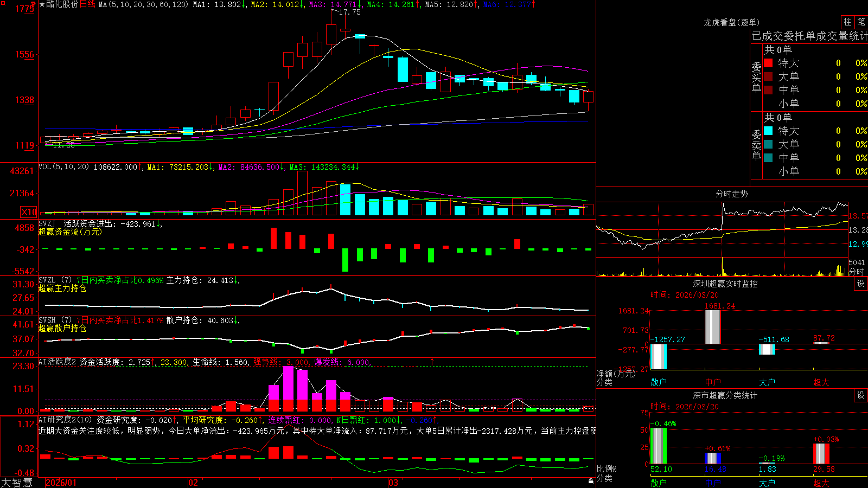The image size is (868, 488).
Task: Click the 资金活跃度: 2.725 value
Action: click(x=117, y=362)
